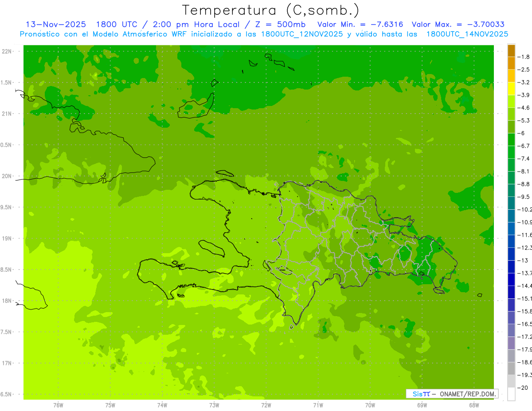Click the '75W' longitude label
Image resolution: width=532 pixels, height=411 pixels.
[110, 405]
